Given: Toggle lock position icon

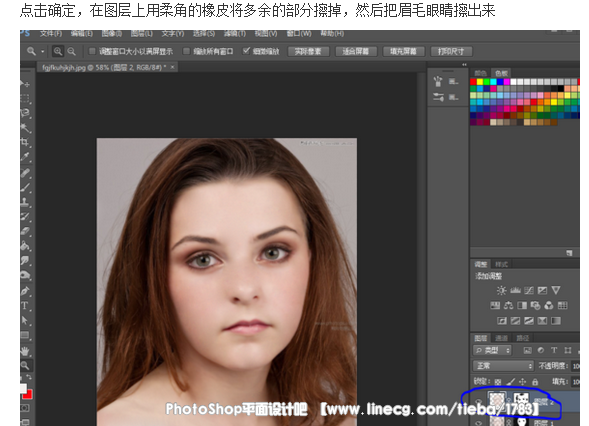Looking at the screenshot, I should point(523,382).
